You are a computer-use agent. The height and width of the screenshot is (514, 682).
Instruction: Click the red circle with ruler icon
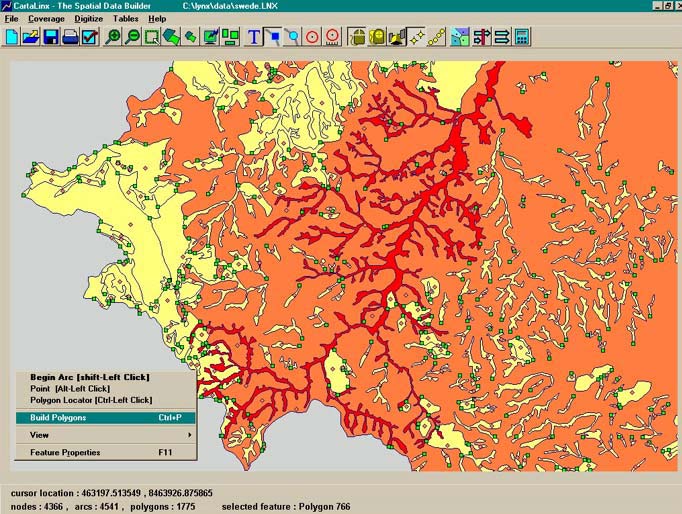tap(332, 37)
